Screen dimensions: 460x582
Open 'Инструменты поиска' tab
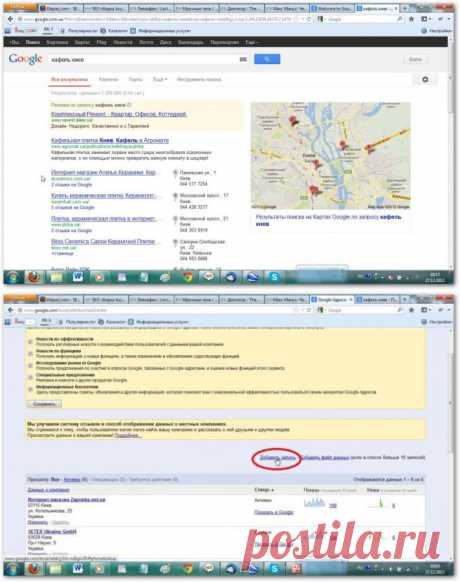(x=199, y=79)
